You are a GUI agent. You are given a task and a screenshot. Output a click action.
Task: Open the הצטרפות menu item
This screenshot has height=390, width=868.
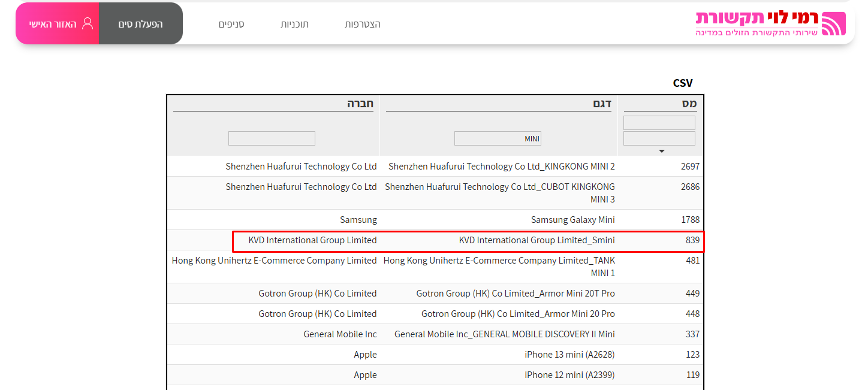point(362,24)
